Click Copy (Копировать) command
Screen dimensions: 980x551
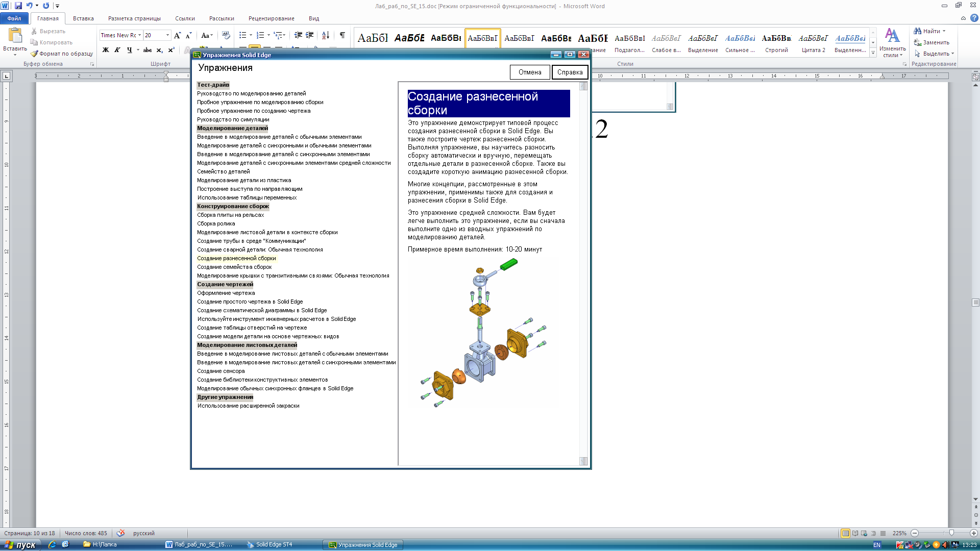coord(51,42)
